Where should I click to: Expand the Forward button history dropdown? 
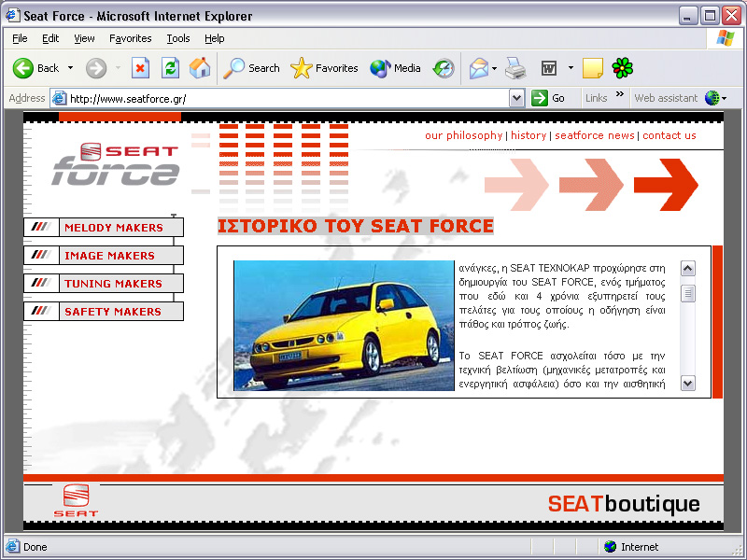(118, 68)
